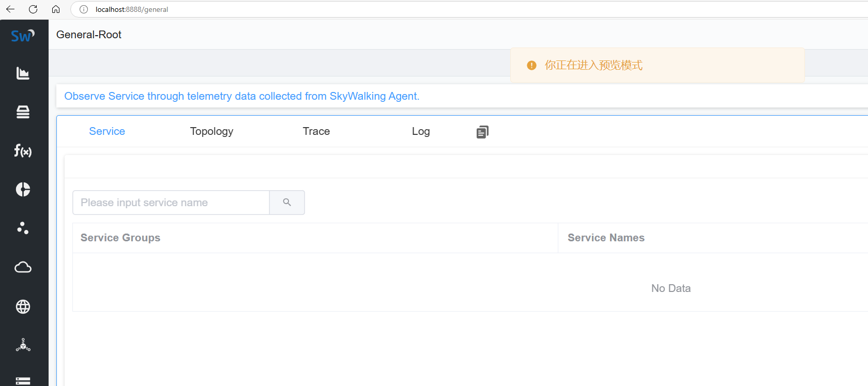Viewport: 868px width, 386px height.
Task: Click the SkyWalking logo in sidebar
Action: click(x=23, y=36)
